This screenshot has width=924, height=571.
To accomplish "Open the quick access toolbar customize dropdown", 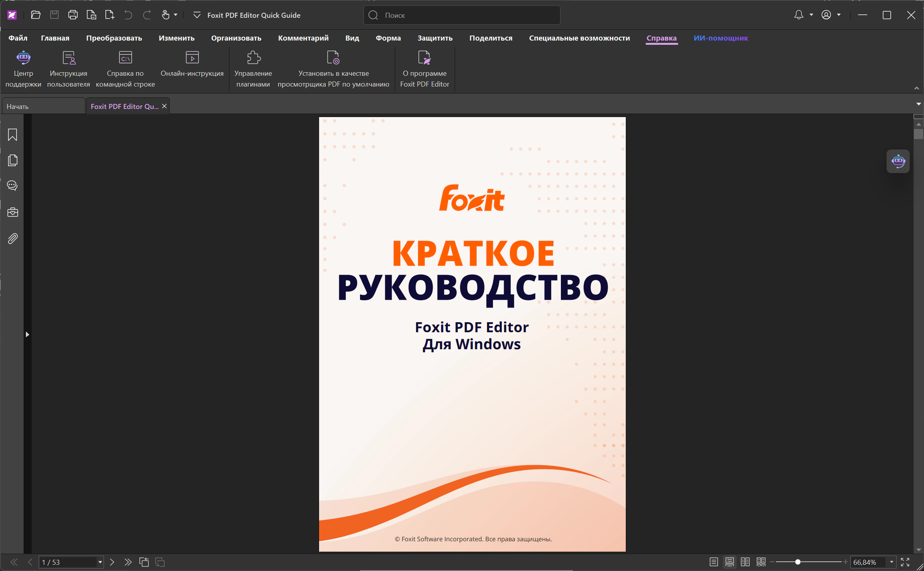I will pos(197,15).
